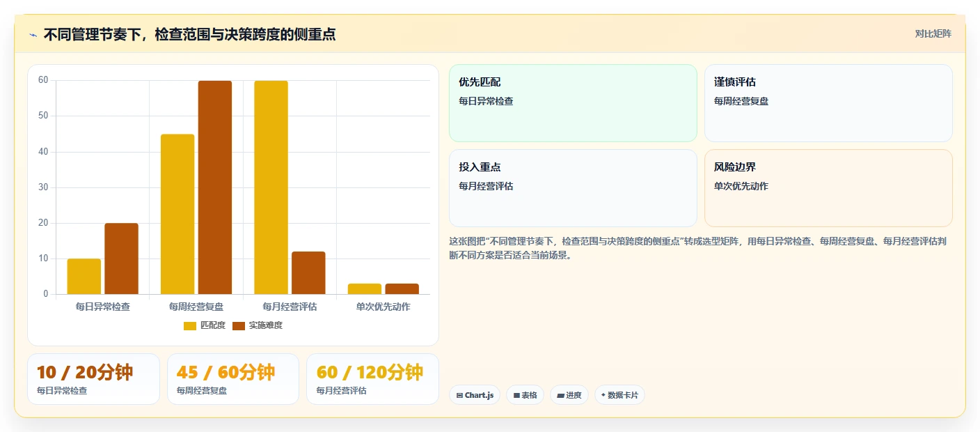Select the 进度 tag chip
980x432 pixels.
(569, 395)
